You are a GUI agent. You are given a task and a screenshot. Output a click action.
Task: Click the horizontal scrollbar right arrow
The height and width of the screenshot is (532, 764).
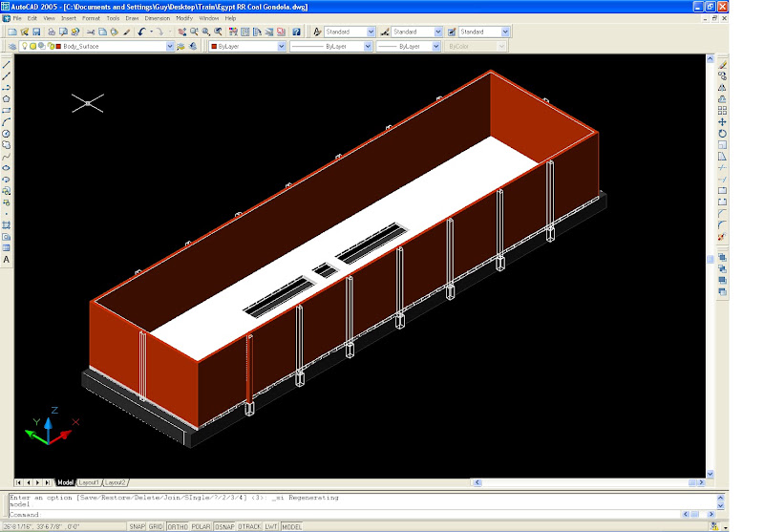(x=701, y=482)
